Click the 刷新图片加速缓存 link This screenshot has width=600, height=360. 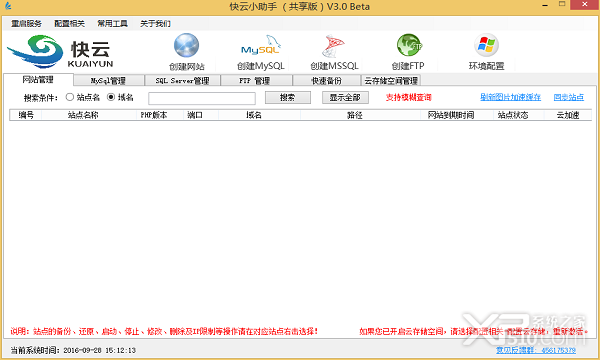510,97
